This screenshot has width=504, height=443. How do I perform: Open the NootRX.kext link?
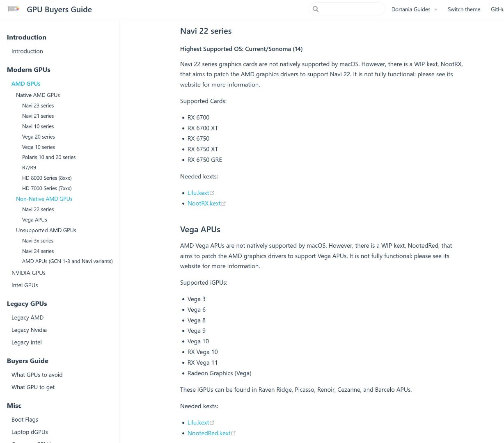pos(204,203)
